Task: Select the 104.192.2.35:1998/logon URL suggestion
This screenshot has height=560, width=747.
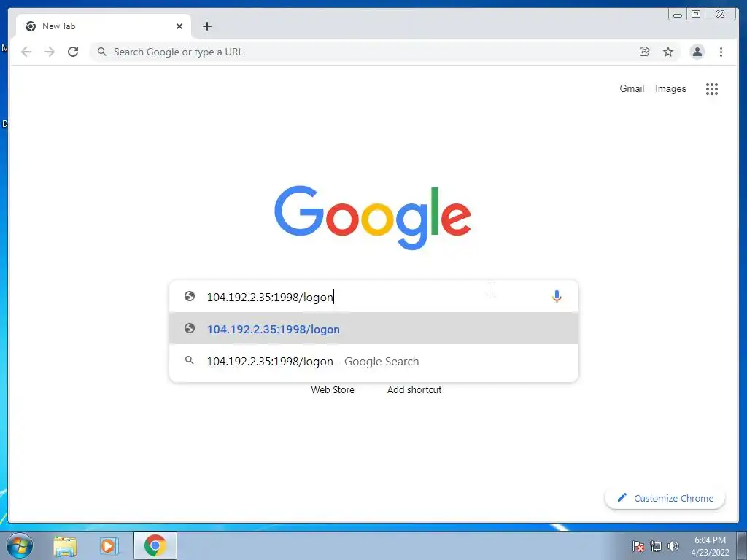Action: click(x=373, y=329)
